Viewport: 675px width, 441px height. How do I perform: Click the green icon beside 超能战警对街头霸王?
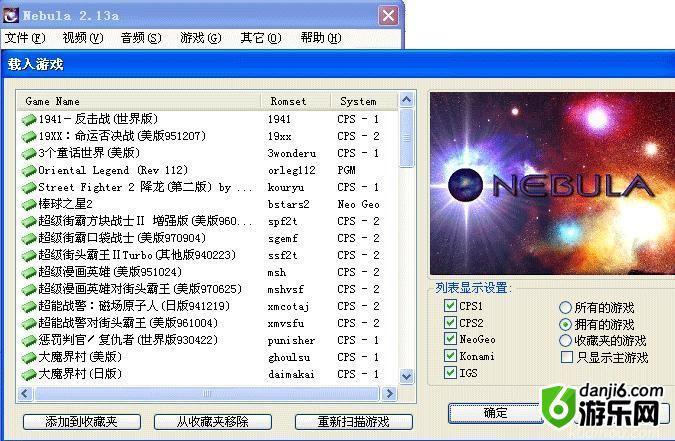tap(29, 323)
